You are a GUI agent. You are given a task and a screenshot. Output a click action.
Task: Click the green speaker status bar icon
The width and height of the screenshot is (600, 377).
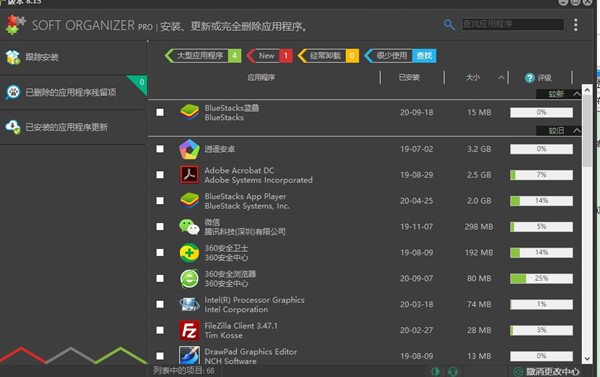tap(435, 371)
